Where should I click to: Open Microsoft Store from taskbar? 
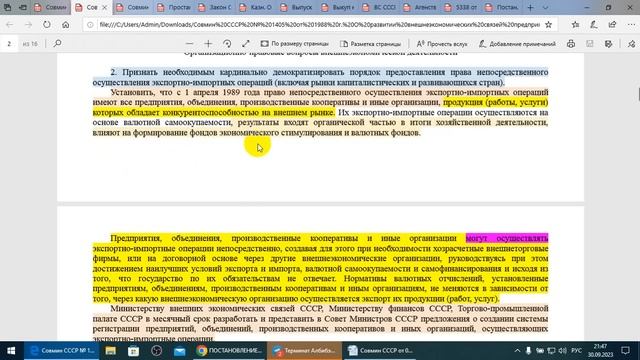tap(133, 351)
